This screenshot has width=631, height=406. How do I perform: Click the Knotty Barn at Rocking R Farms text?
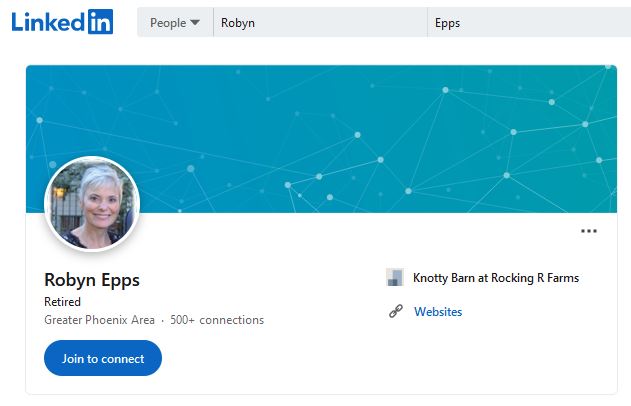[496, 278]
